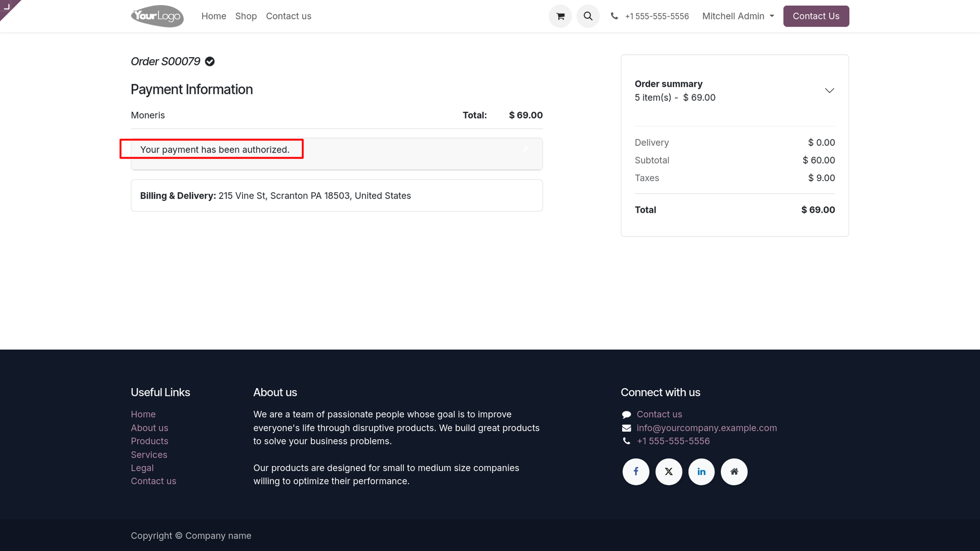Open the footer Home link
Image resolution: width=980 pixels, height=551 pixels.
point(143,414)
